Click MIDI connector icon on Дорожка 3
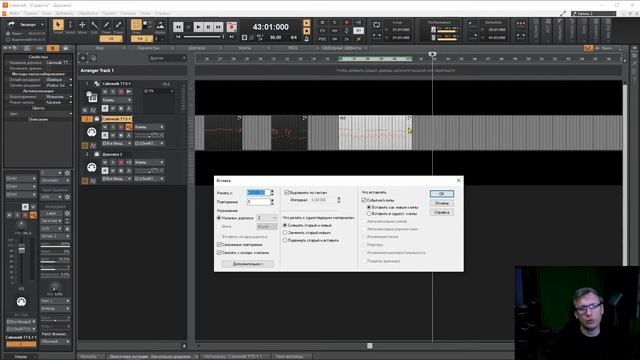 (92, 167)
